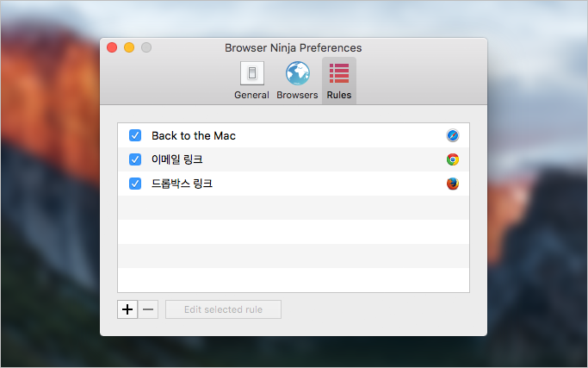Select the Rules tab
The image size is (588, 368).
(339, 81)
